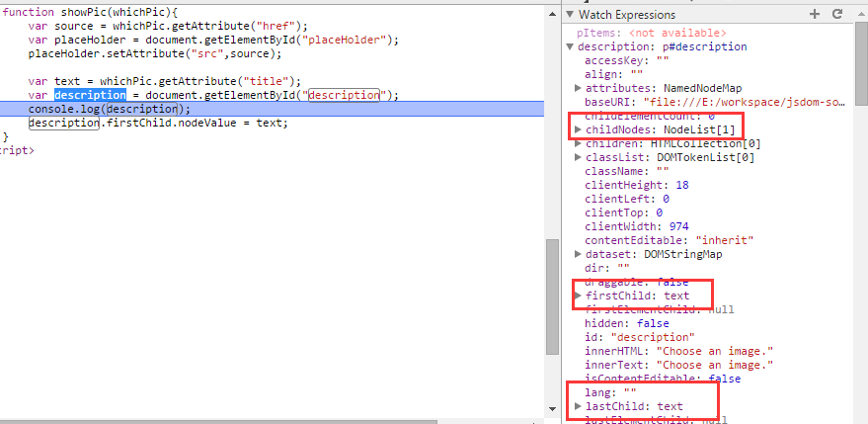Select the clientTop: 0 property
The image size is (868, 424).
[623, 212]
